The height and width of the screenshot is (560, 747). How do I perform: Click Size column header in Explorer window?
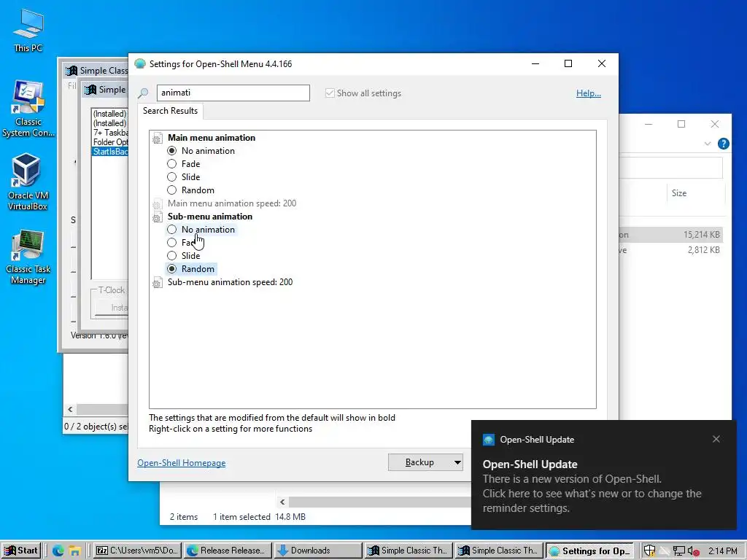(679, 193)
